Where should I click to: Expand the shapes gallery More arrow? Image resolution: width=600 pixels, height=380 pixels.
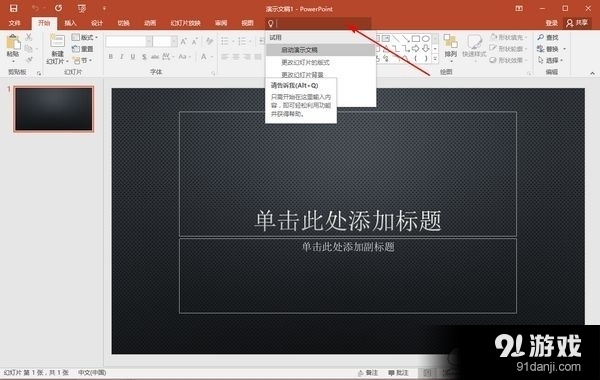point(435,59)
